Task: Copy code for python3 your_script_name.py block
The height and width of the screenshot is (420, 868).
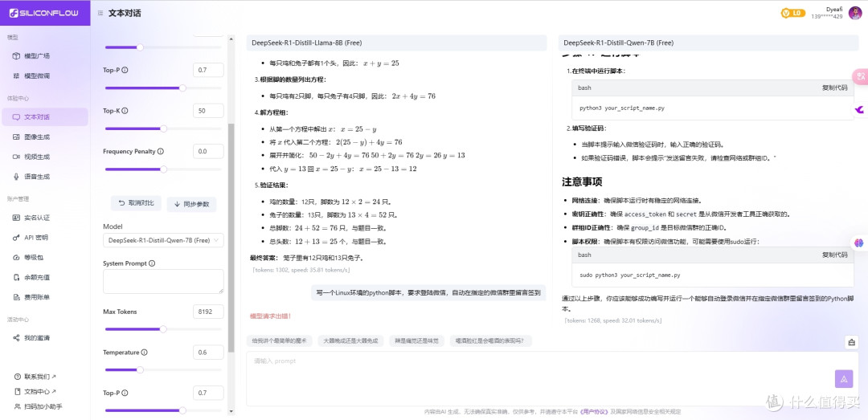Action: [834, 88]
